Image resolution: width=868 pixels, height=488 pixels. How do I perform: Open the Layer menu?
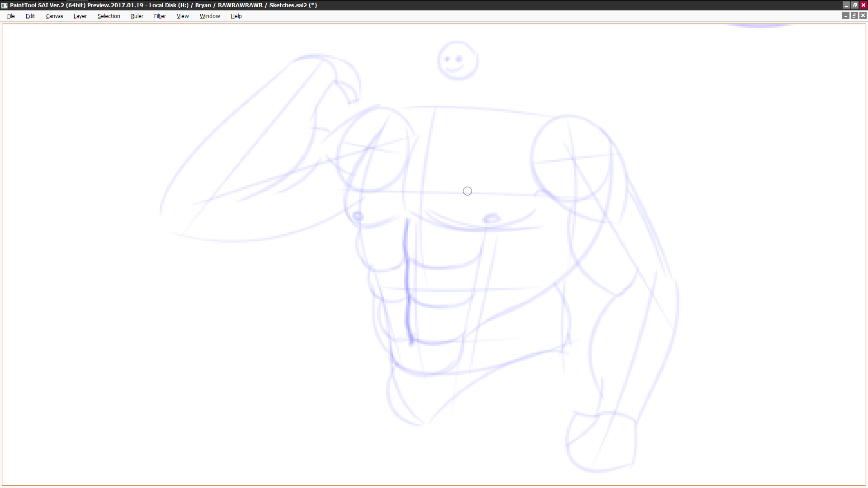click(x=80, y=16)
